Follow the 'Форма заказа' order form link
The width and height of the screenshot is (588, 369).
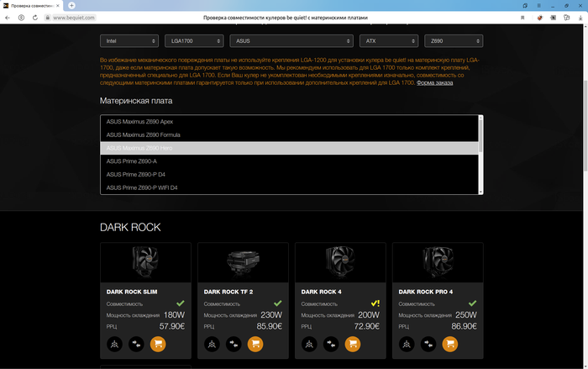click(434, 82)
